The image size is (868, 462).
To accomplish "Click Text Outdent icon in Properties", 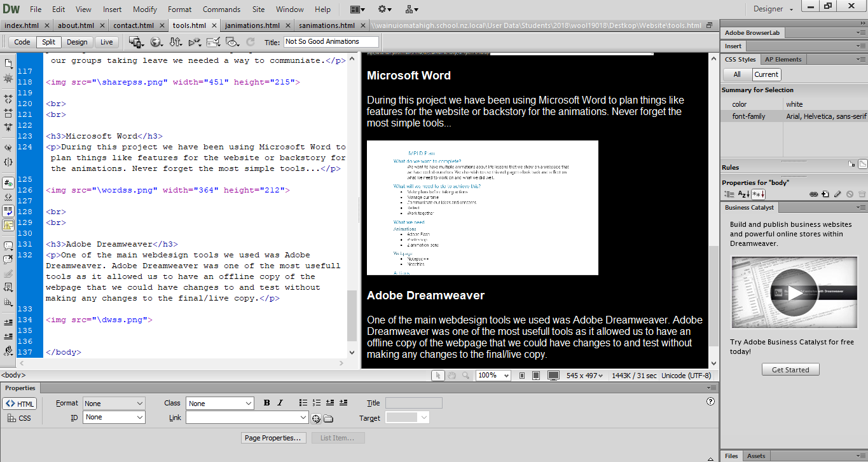I will point(330,403).
